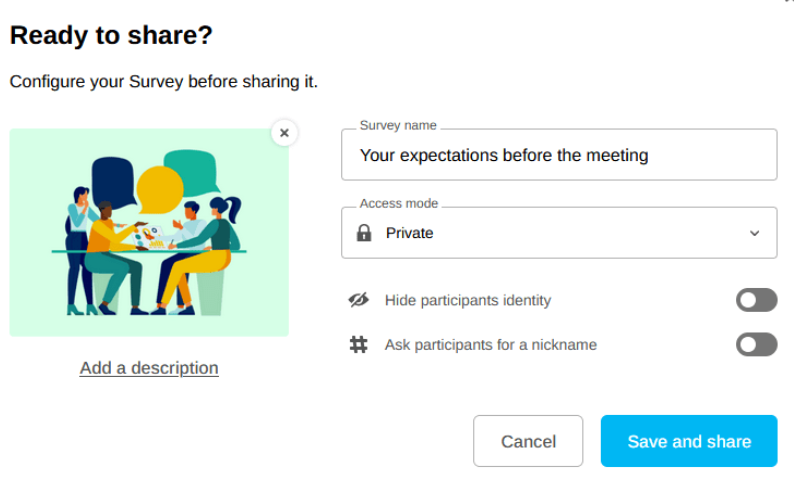This screenshot has width=794, height=477.
Task: Open the Add a description link
Action: coord(149,368)
